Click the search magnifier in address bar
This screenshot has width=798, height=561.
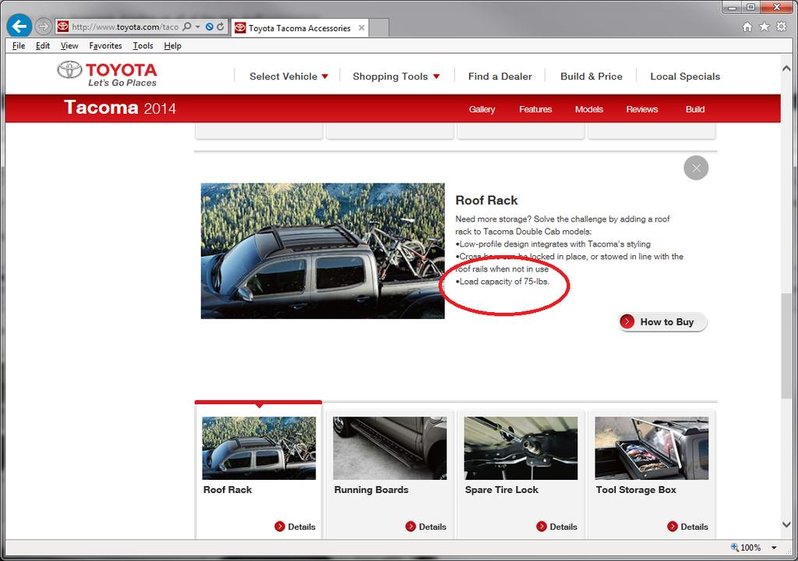click(187, 26)
